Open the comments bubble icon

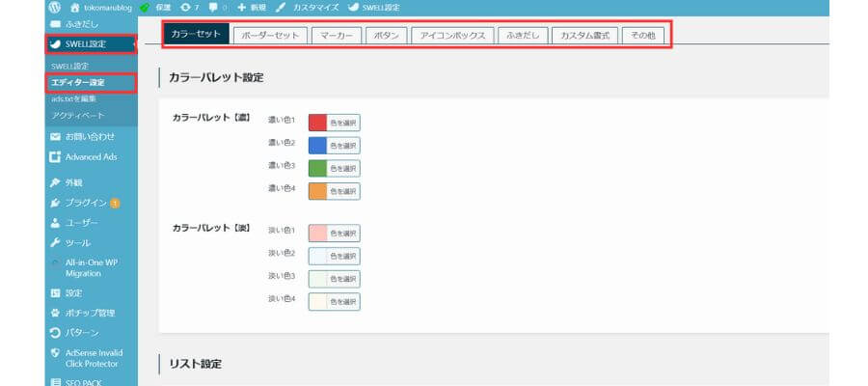211,7
